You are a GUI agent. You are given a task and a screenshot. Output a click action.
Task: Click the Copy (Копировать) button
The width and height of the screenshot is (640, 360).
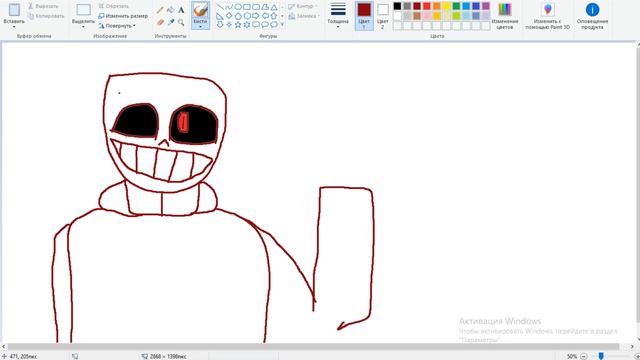tap(46, 16)
